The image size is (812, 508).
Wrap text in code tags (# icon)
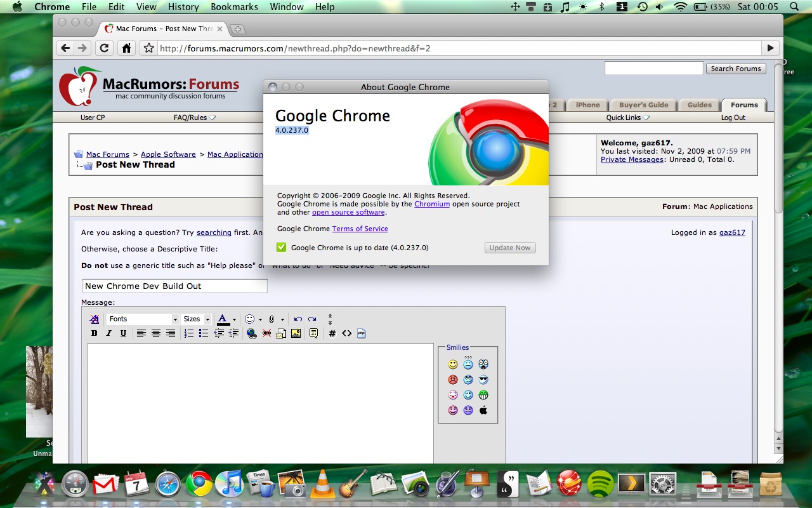pos(332,333)
